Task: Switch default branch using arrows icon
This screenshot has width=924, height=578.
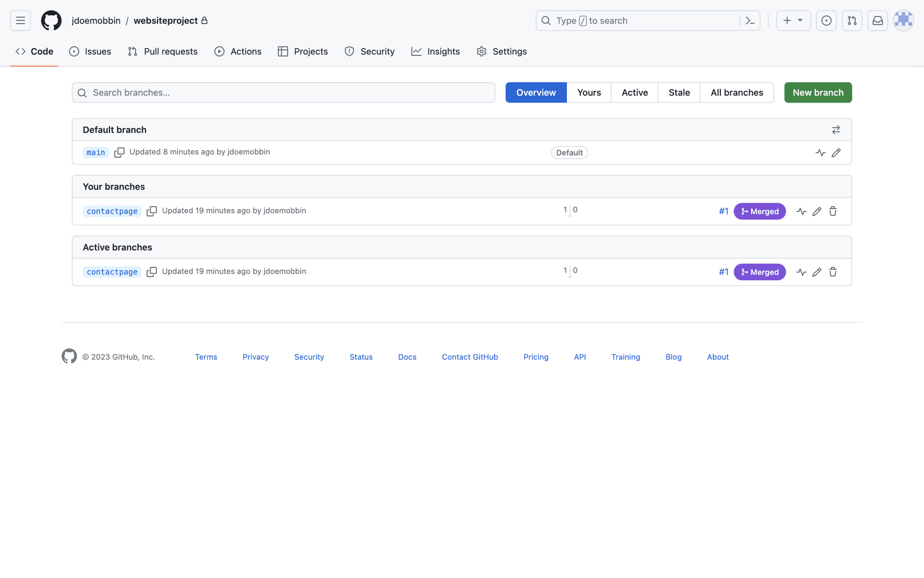Action: tap(836, 130)
